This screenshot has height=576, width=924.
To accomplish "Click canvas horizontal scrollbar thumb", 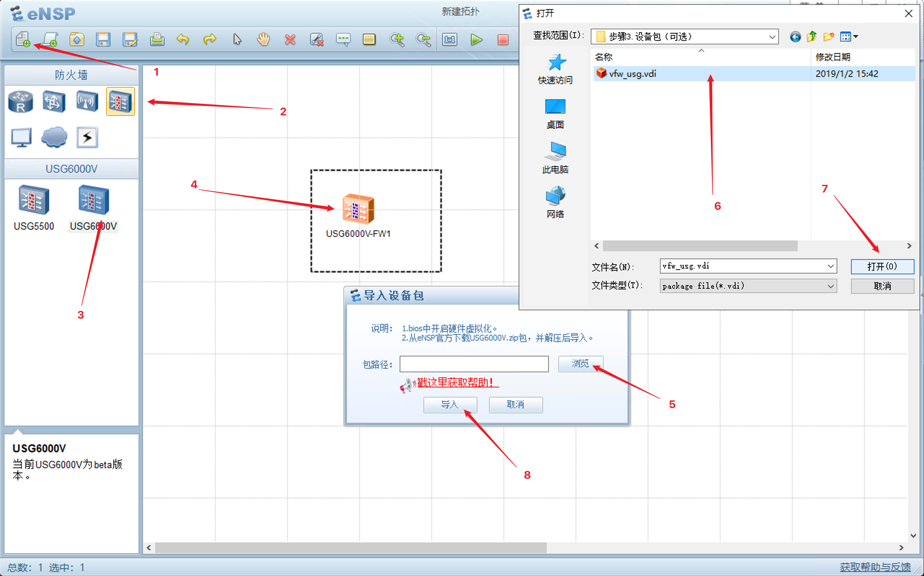I will tap(351, 548).
